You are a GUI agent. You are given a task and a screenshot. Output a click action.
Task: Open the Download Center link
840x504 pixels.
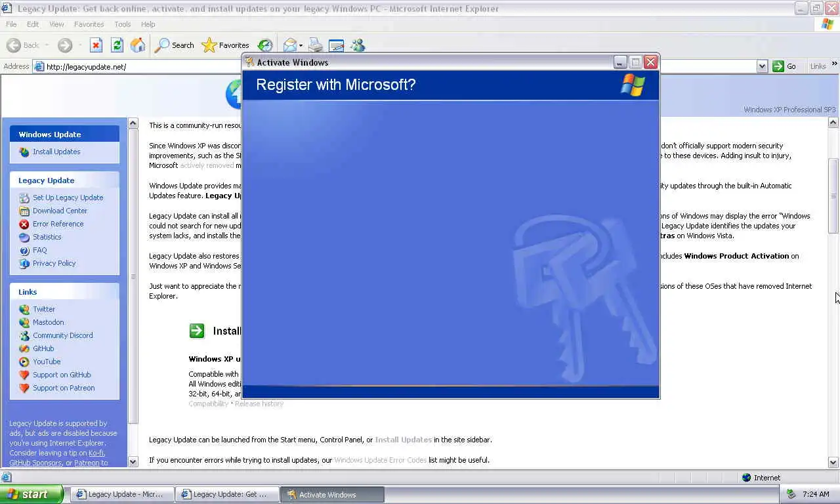60,211
